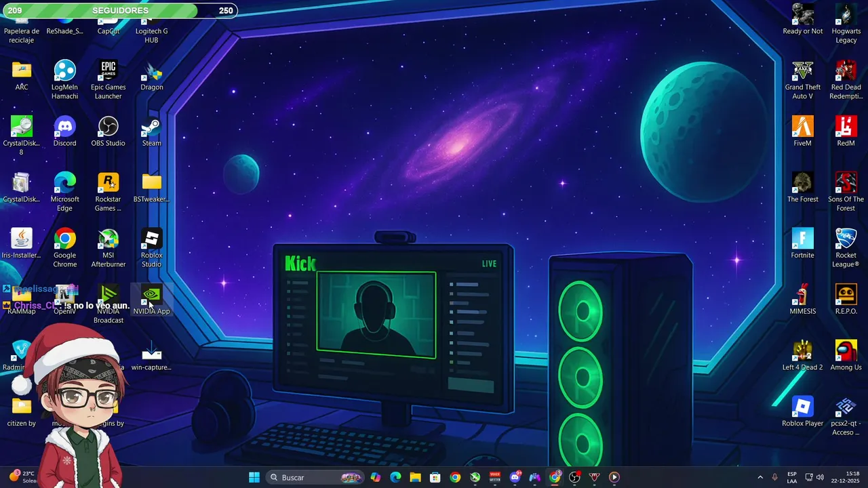Open the Papelera de reciclaje desktop icon

(22, 31)
